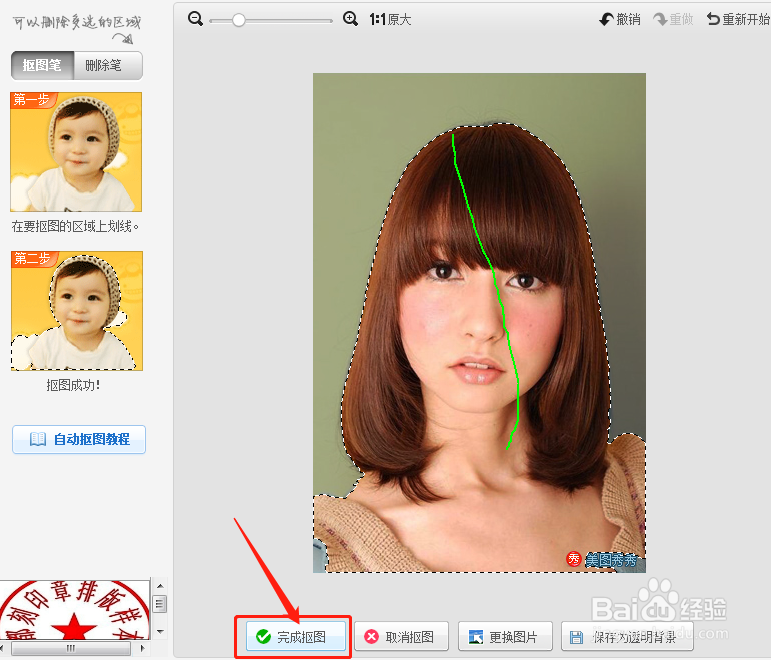Screen dimensions: 771x660
Task: Switch to the 删除笔 delete pen tab
Action: pos(108,65)
